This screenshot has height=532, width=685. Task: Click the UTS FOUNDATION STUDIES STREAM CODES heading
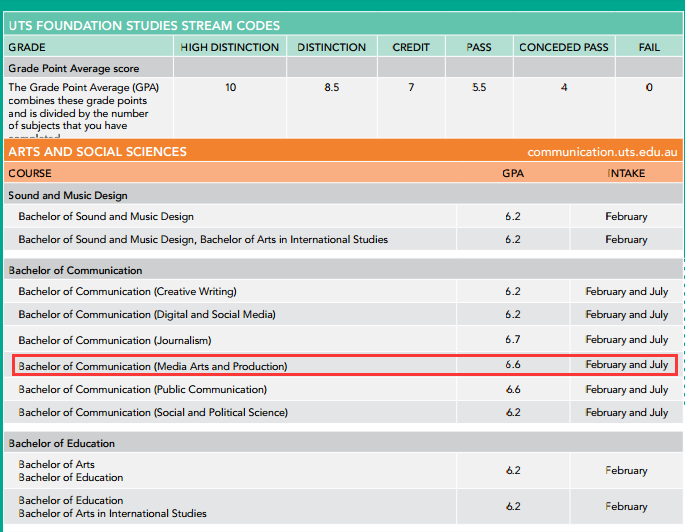[144, 25]
